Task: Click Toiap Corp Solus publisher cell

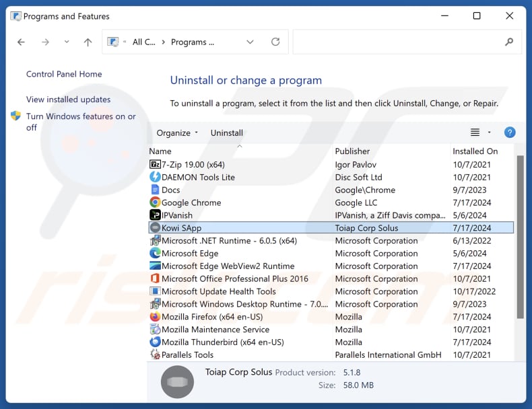Action: (x=366, y=228)
